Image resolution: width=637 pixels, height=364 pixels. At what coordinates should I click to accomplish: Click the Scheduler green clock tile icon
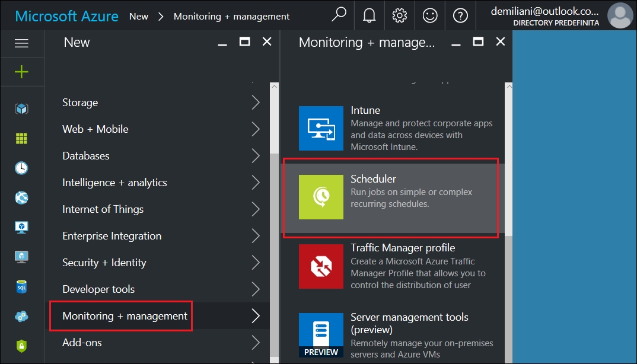click(321, 197)
